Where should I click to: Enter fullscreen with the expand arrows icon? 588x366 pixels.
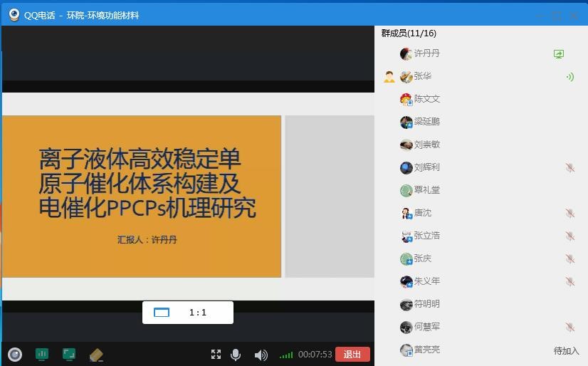coord(216,355)
